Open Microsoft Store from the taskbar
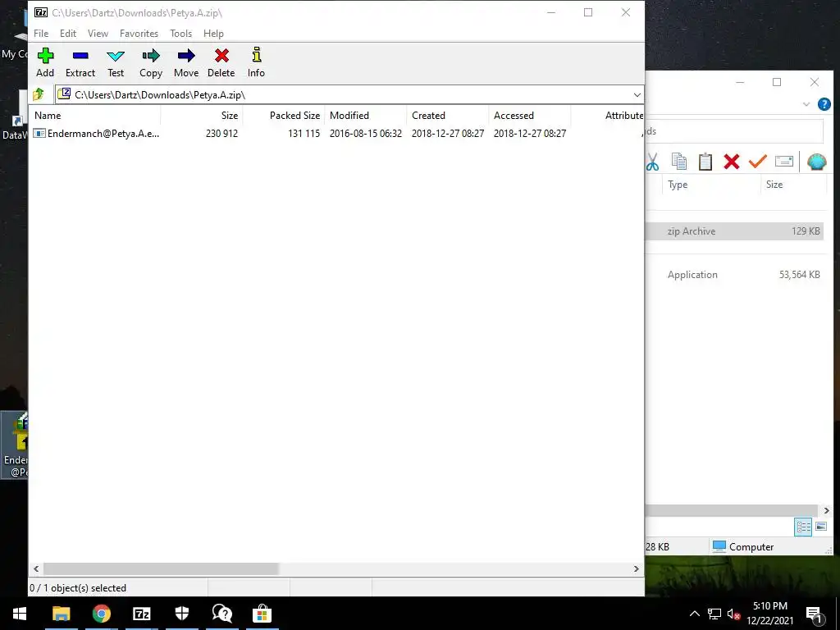Screen dimensions: 840x630 (x=262, y=614)
